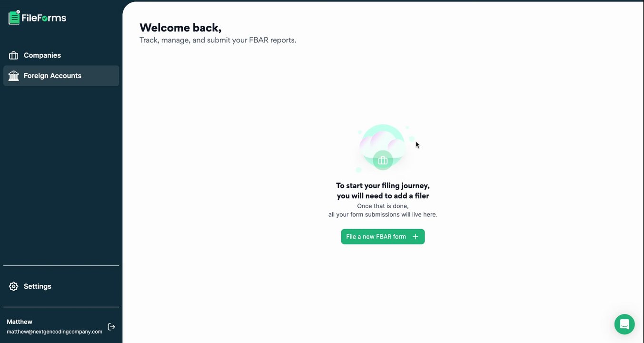Select Foreign Accounts in sidebar

pyautogui.click(x=61, y=76)
